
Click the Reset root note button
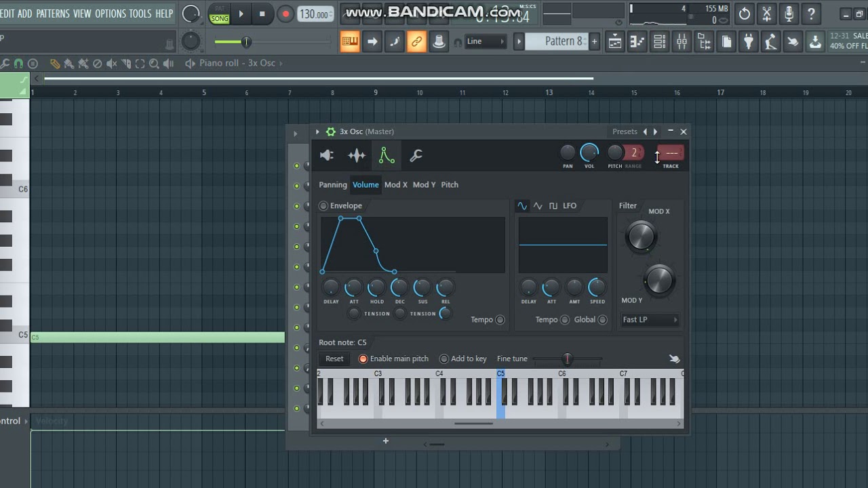pyautogui.click(x=334, y=359)
